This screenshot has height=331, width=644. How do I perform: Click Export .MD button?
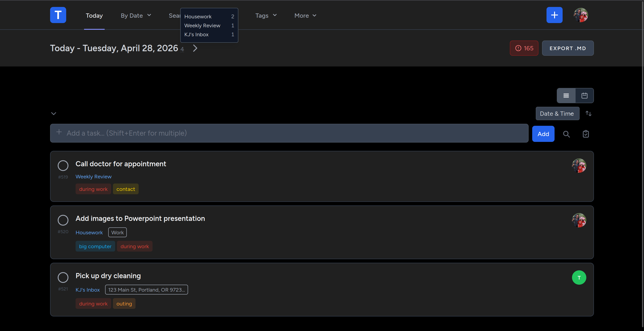pyautogui.click(x=568, y=48)
